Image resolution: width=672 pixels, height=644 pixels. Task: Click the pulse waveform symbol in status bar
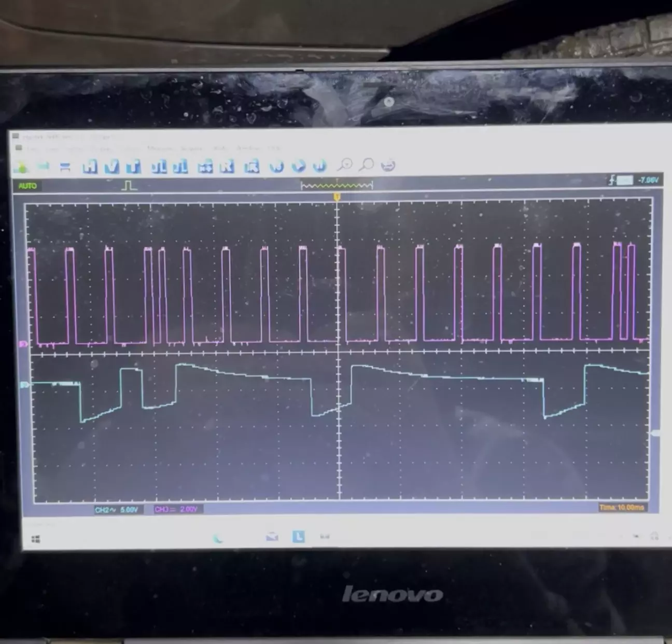[x=129, y=185]
